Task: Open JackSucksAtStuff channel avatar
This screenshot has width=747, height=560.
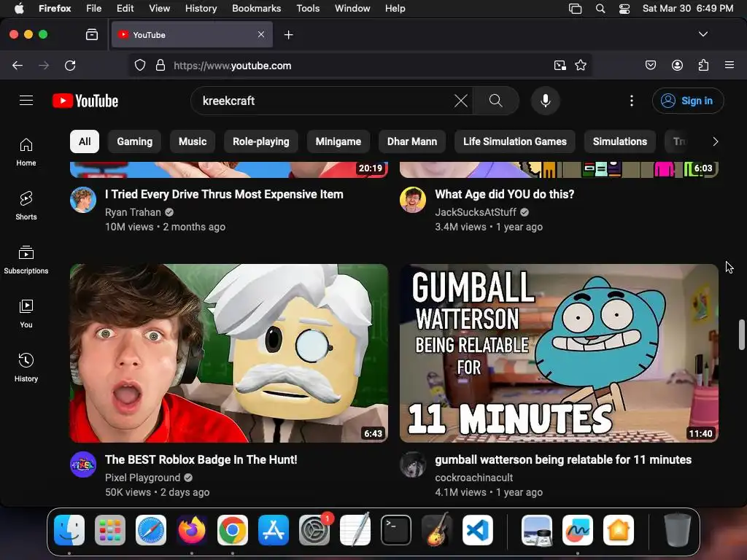Action: coord(413,200)
